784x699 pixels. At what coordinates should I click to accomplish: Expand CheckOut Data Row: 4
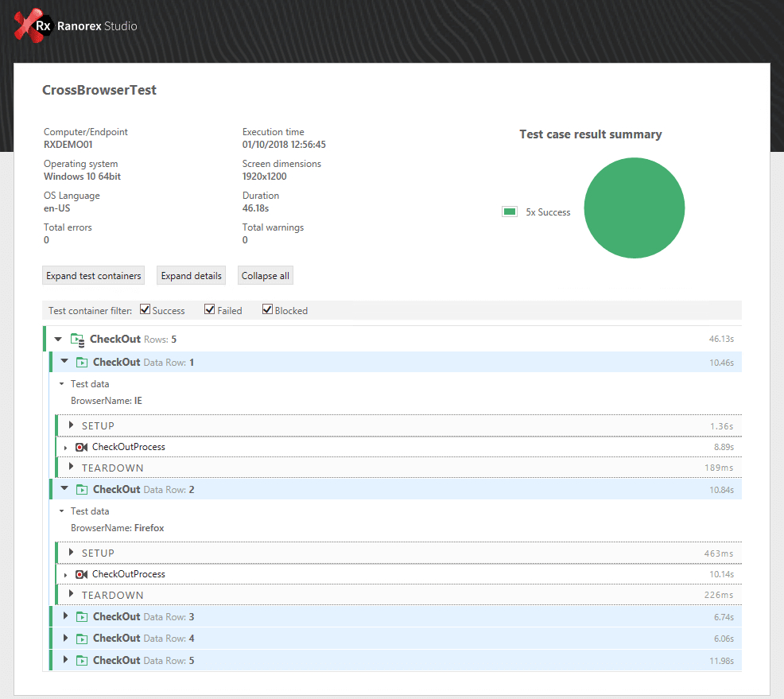[65, 638]
